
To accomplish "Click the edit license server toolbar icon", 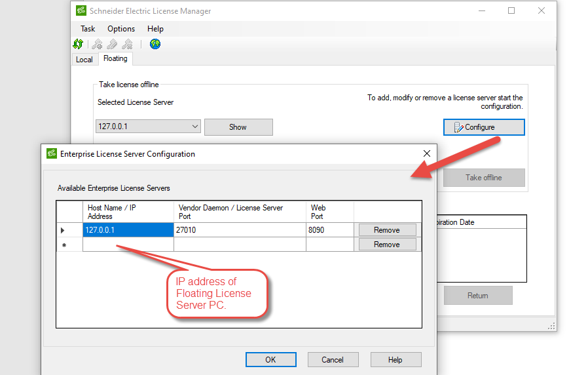I will [112, 45].
